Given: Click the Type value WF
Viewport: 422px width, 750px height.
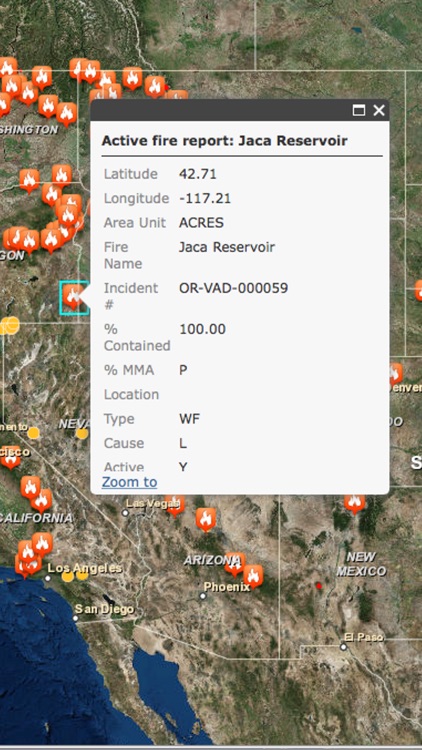Looking at the screenshot, I should (189, 419).
